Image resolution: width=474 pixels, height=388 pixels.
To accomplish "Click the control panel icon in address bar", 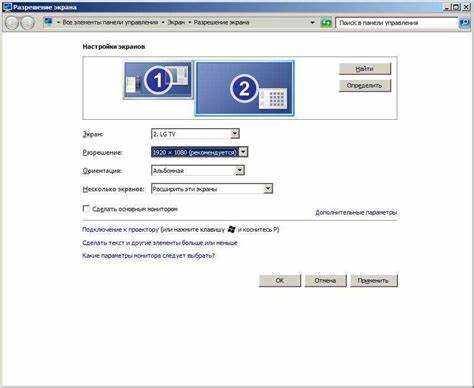I will point(48,22).
